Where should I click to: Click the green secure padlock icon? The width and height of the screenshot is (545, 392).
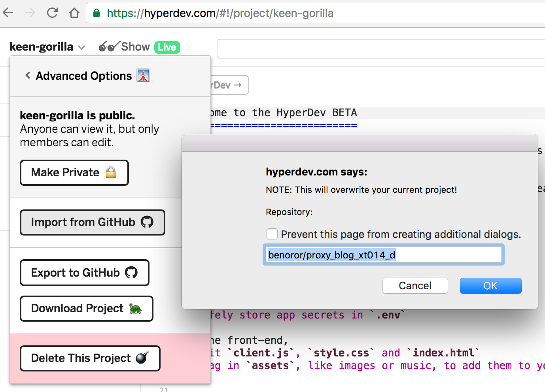point(97,13)
